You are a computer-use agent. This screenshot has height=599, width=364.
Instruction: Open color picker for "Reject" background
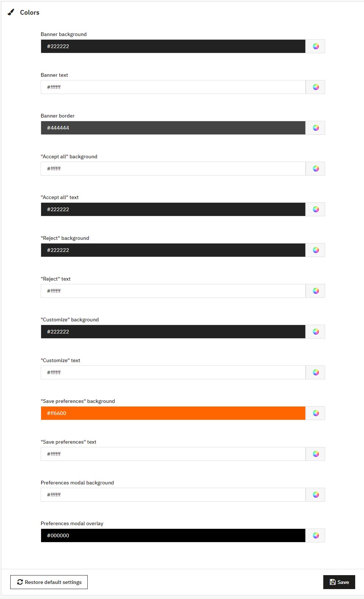click(x=316, y=250)
